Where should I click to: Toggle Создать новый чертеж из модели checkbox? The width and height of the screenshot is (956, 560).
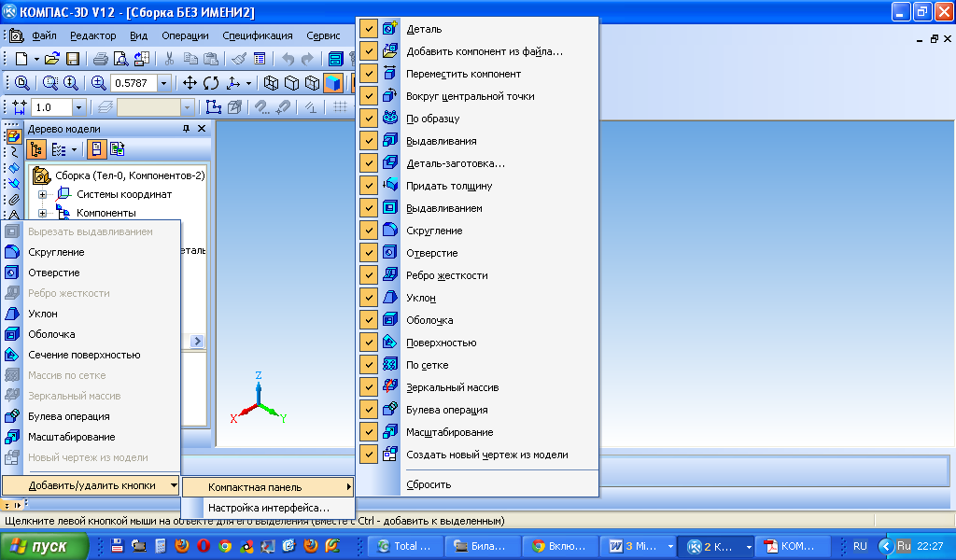point(368,454)
